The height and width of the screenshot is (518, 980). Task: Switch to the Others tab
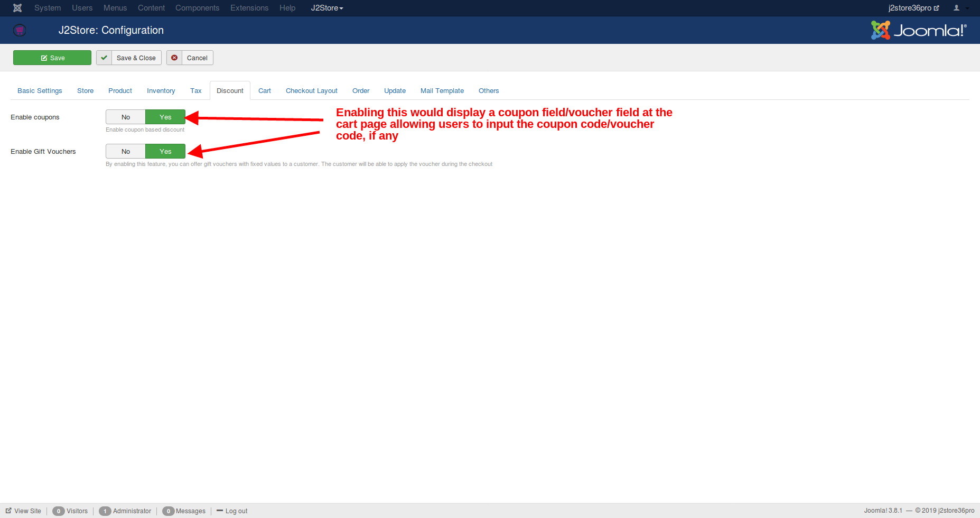[x=489, y=91]
